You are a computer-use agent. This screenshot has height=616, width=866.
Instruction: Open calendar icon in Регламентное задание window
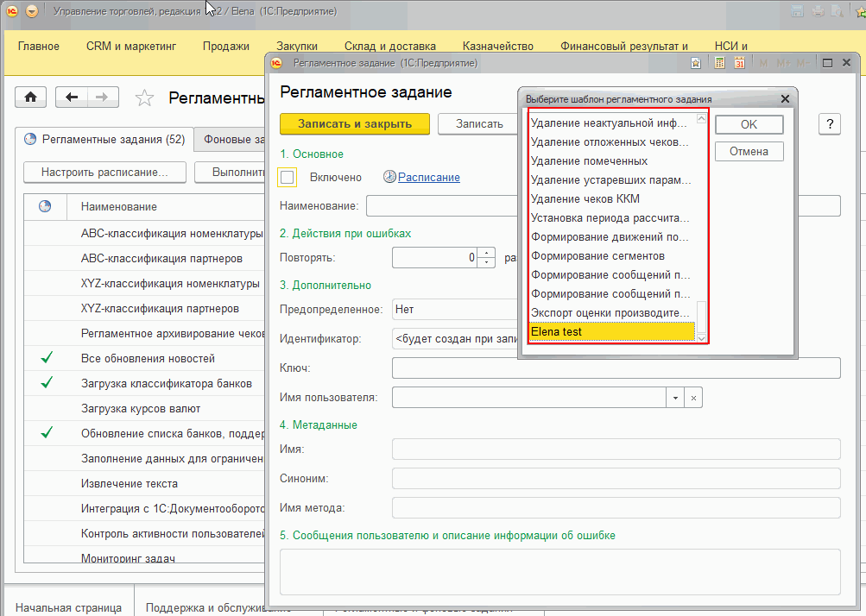740,63
